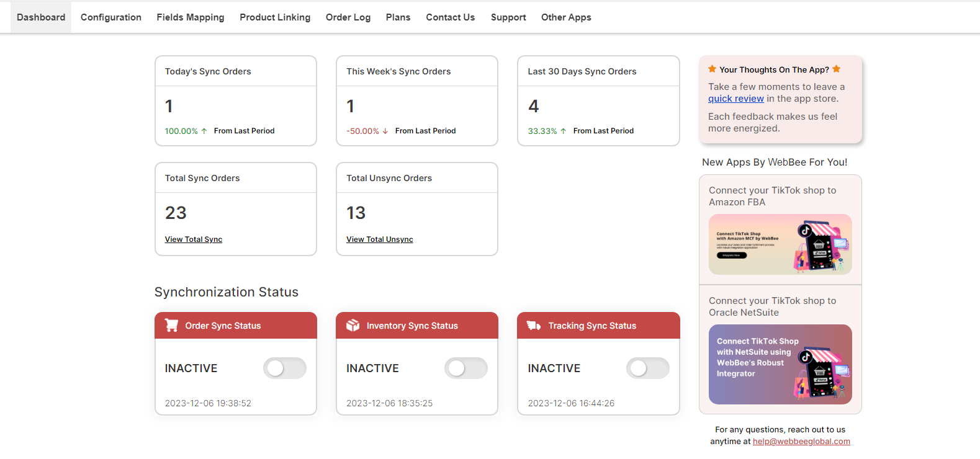The image size is (980, 459).
Task: Open the Other Apps menu item
Action: coord(566,17)
